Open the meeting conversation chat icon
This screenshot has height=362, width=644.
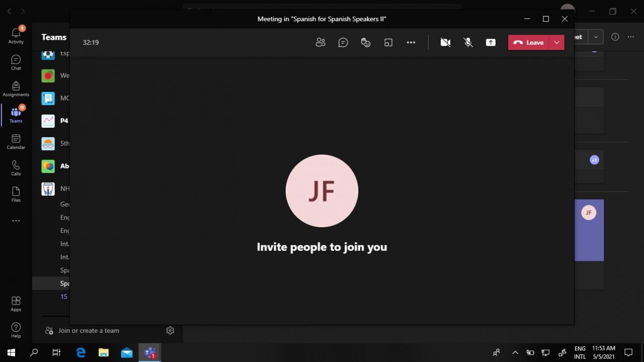(x=343, y=43)
